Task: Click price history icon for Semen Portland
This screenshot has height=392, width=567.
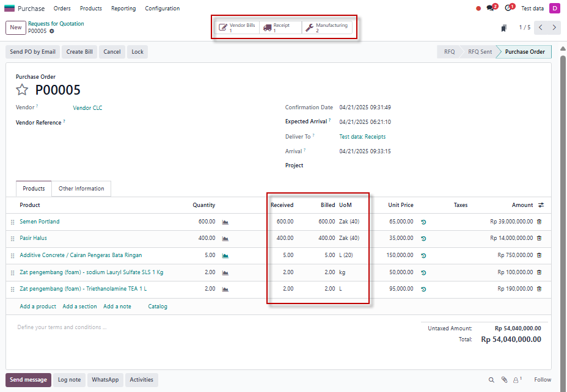Action: click(423, 222)
